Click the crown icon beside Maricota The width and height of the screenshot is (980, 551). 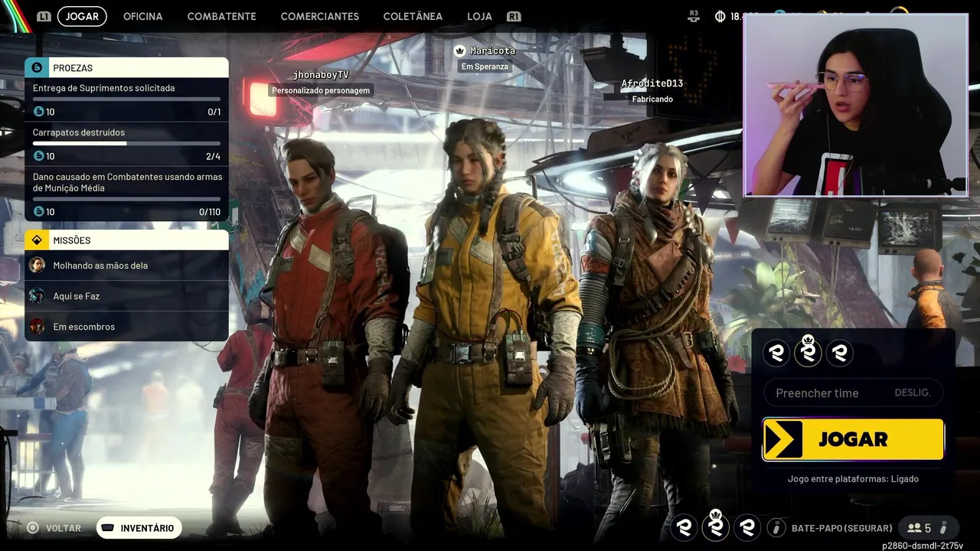click(459, 51)
